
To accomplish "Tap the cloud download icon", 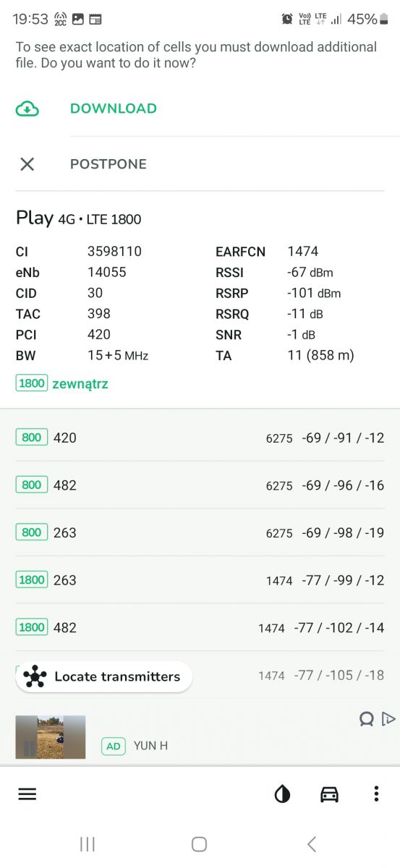I will [x=27, y=109].
